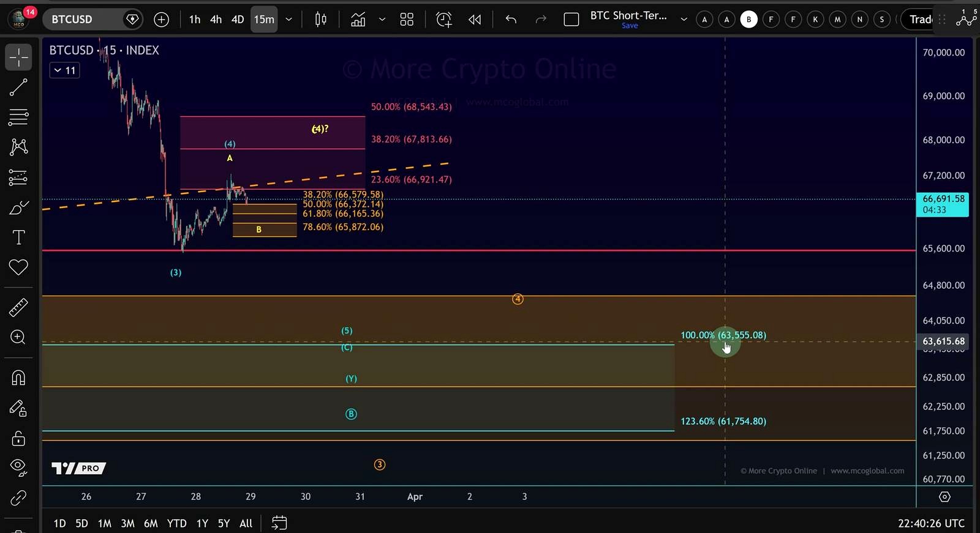Image resolution: width=980 pixels, height=533 pixels.
Task: Undo the last chart action
Action: [511, 20]
